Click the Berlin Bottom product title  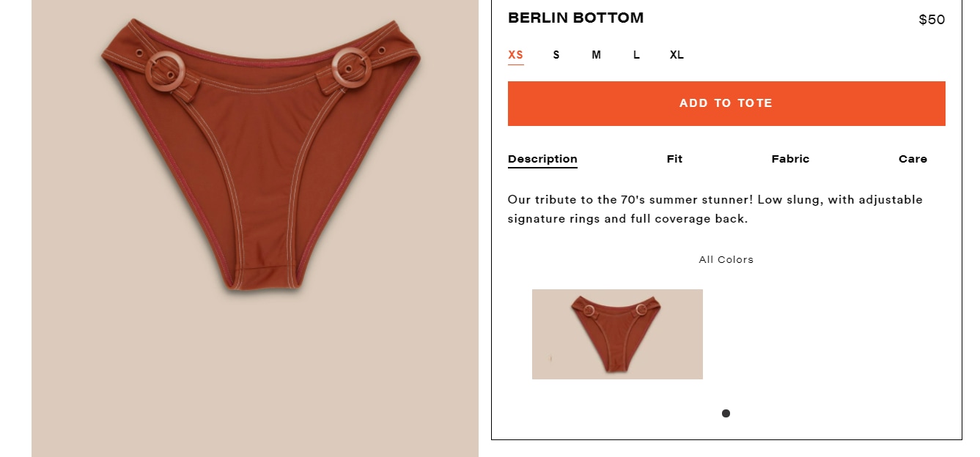click(x=576, y=18)
